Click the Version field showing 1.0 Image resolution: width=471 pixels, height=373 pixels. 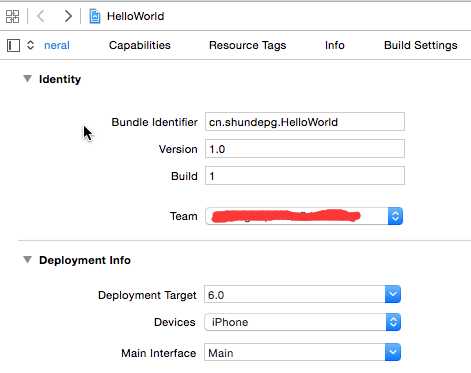click(x=305, y=149)
